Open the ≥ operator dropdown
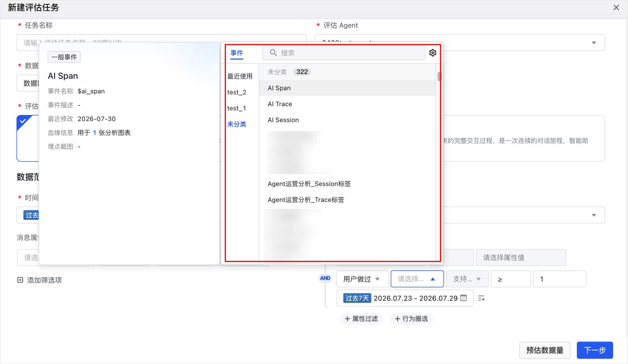Screen dimensions: 628x364 (x=511, y=279)
